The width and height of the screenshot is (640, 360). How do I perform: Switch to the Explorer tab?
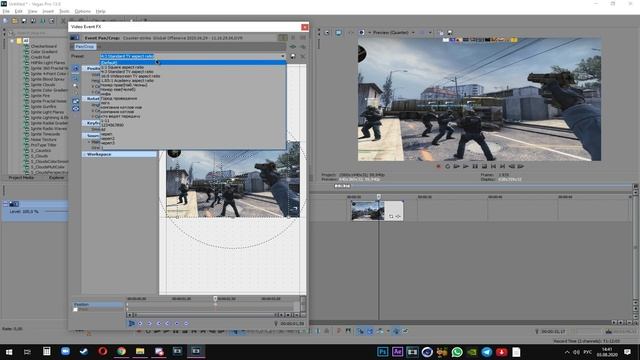point(57,178)
